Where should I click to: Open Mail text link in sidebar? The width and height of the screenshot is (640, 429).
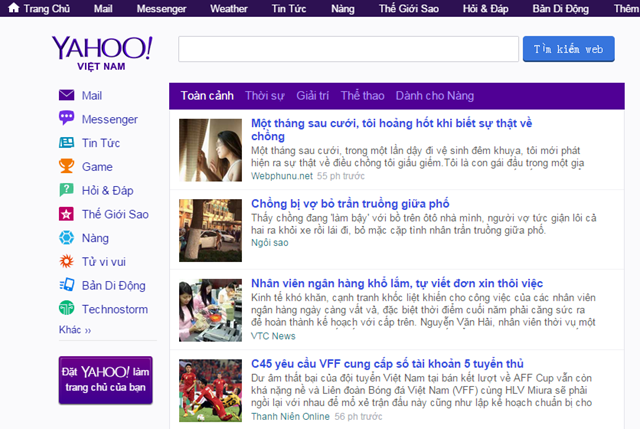92,96
